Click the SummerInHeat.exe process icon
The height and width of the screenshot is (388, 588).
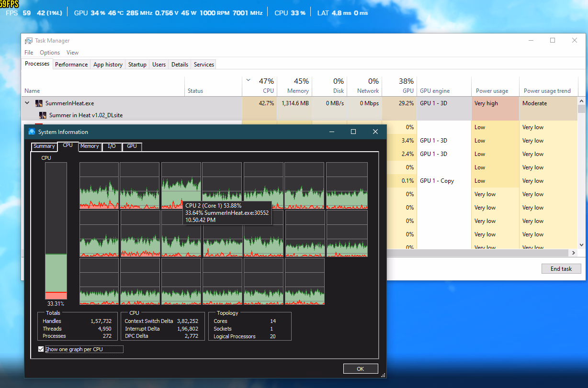tap(39, 103)
